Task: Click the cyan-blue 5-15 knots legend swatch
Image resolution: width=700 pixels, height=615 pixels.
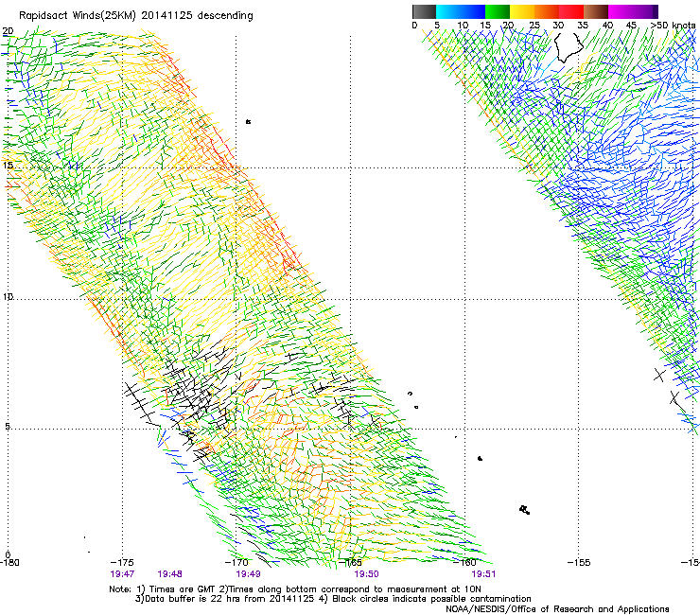Action: click(461, 11)
